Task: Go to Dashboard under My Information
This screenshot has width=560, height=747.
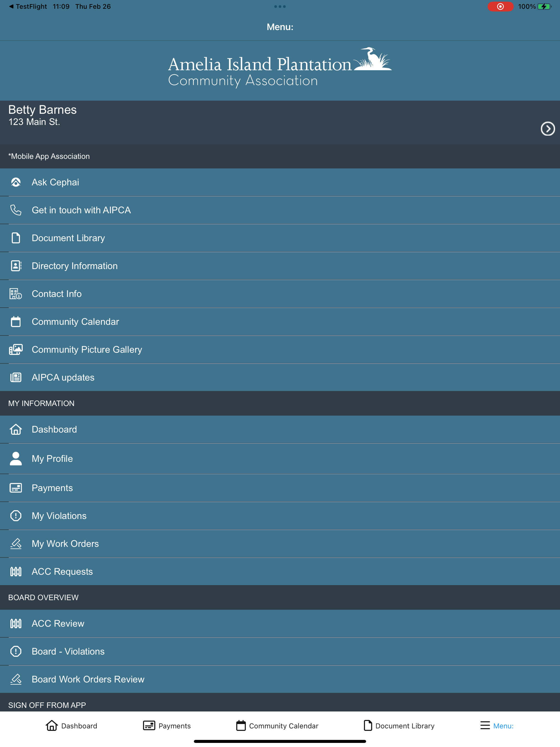Action: [280, 430]
